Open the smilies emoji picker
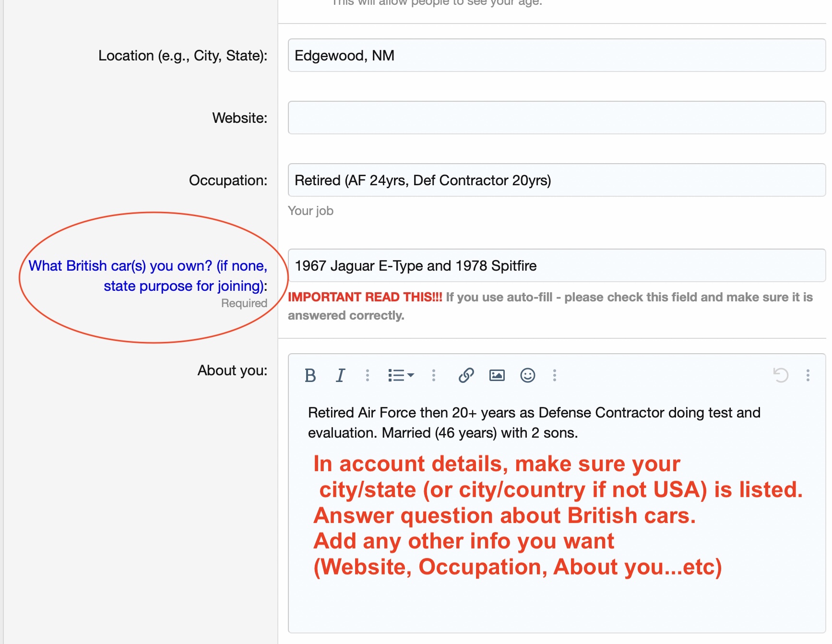832x644 pixels. pos(527,375)
